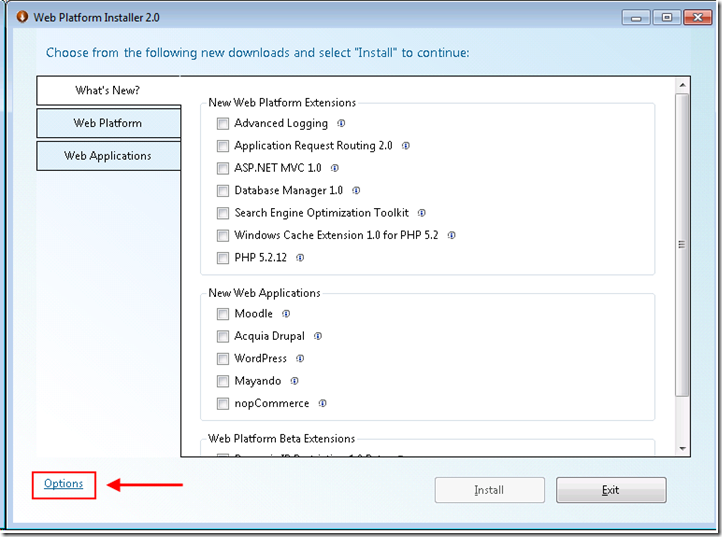The height and width of the screenshot is (537, 722).
Task: Click the 'New Web Applications' group label
Action: (x=264, y=293)
